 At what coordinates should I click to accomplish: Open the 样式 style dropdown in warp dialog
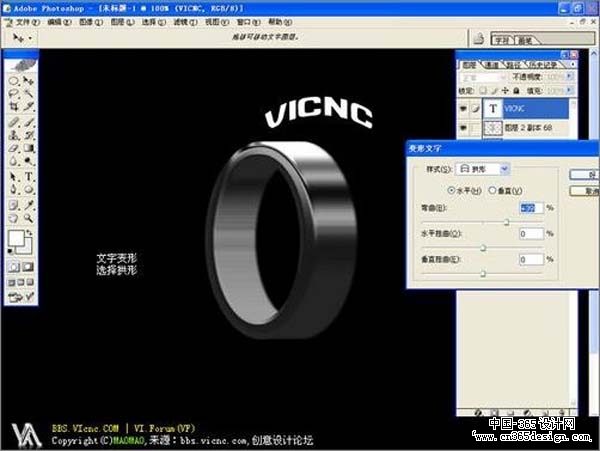pyautogui.click(x=505, y=169)
